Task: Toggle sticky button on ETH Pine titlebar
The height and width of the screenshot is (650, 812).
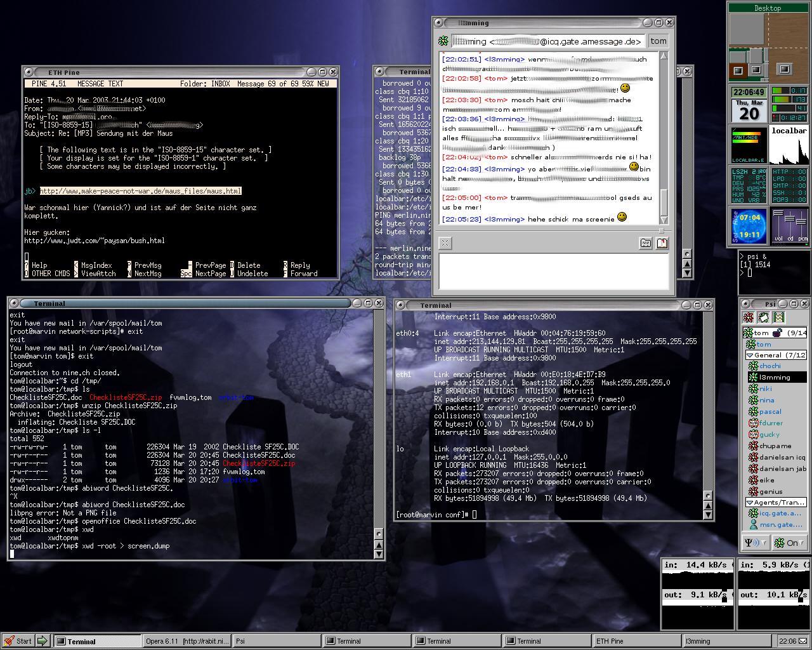Action: tap(29, 72)
